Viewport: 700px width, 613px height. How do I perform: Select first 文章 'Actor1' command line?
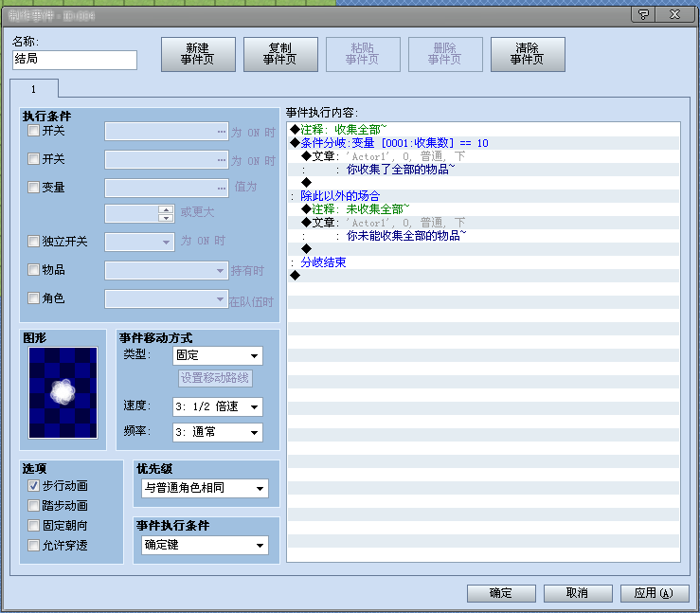tap(483, 156)
